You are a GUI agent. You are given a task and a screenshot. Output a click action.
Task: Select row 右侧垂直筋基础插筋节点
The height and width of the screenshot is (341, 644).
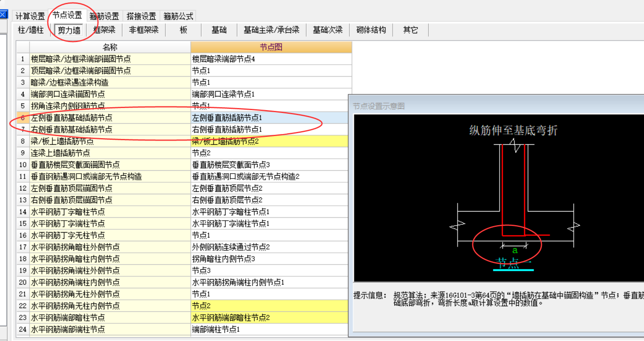coord(110,129)
